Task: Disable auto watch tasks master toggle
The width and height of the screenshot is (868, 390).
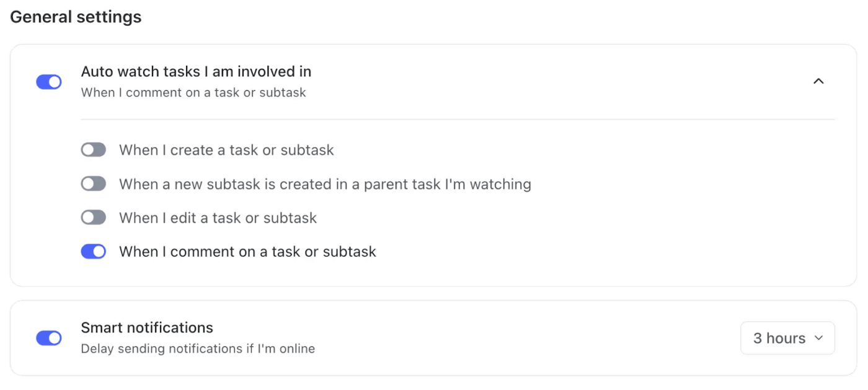Action: (49, 81)
